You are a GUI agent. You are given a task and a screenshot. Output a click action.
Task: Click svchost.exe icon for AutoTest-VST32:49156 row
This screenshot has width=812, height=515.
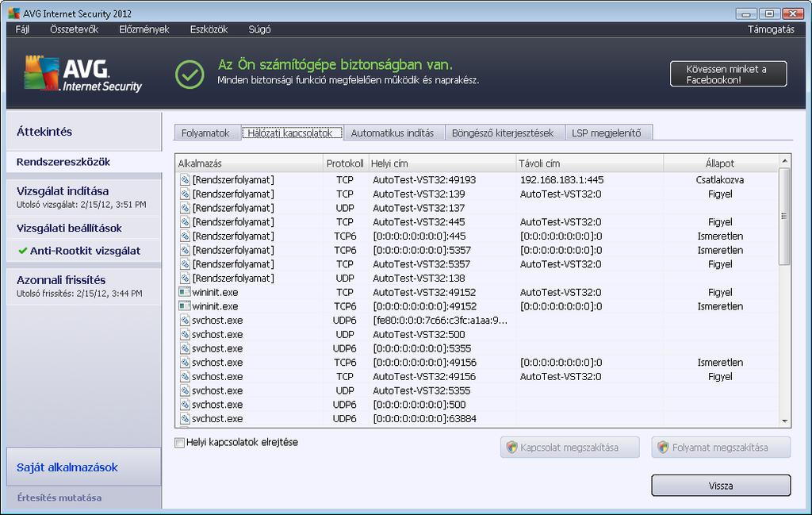tap(185, 376)
